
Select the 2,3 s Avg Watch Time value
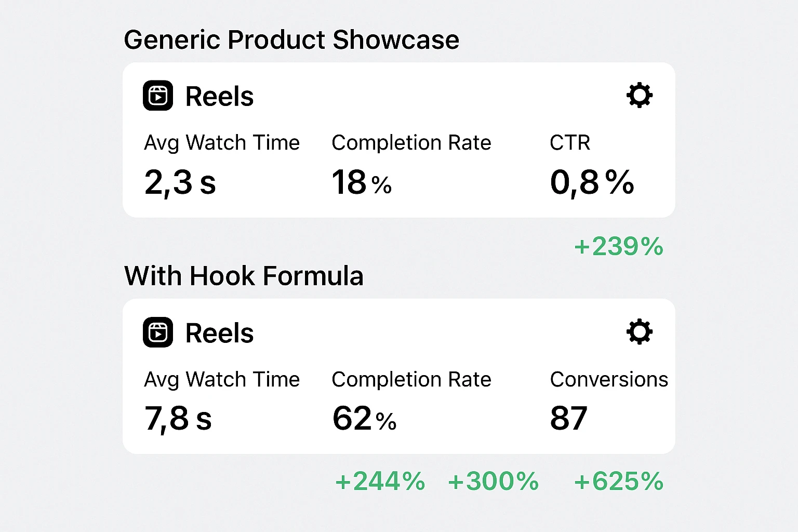point(180,182)
